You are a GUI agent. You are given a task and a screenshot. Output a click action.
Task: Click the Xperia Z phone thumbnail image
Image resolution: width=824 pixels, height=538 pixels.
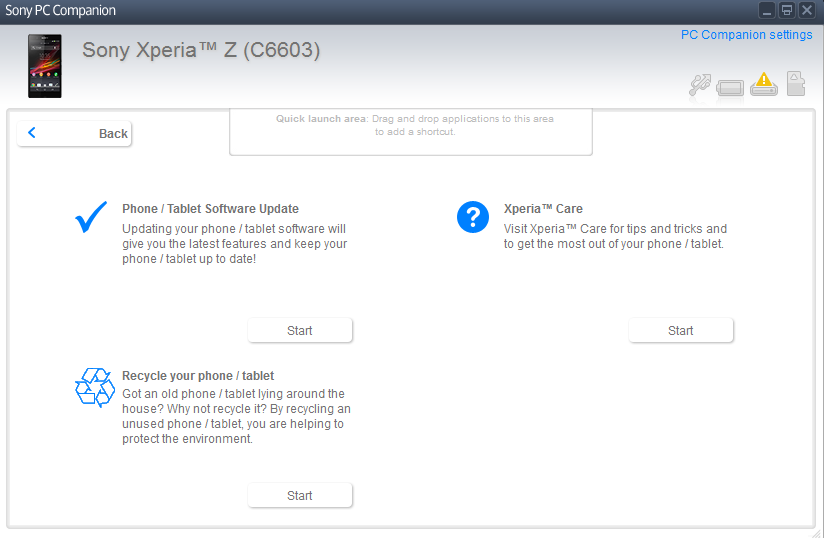click(x=45, y=66)
